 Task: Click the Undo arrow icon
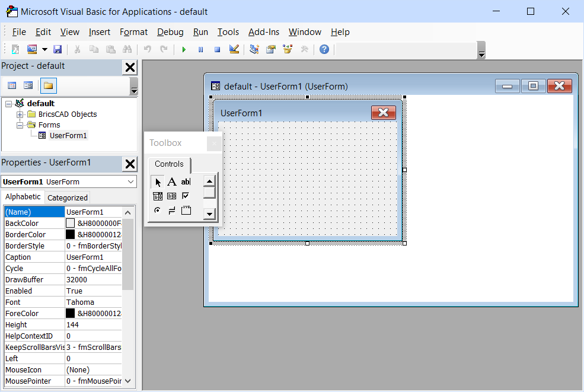point(148,49)
